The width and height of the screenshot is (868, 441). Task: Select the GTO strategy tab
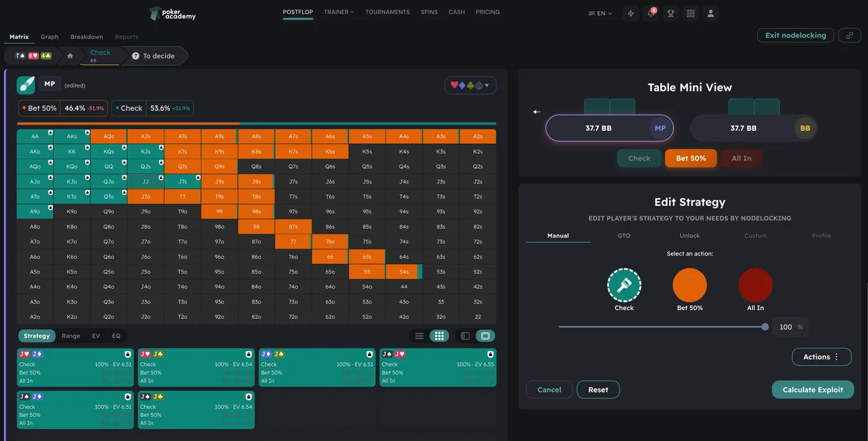[624, 236]
